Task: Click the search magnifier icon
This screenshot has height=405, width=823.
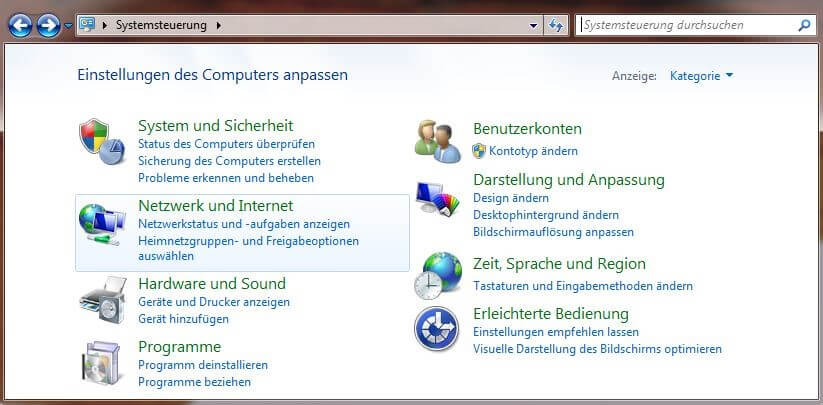Action: 804,25
